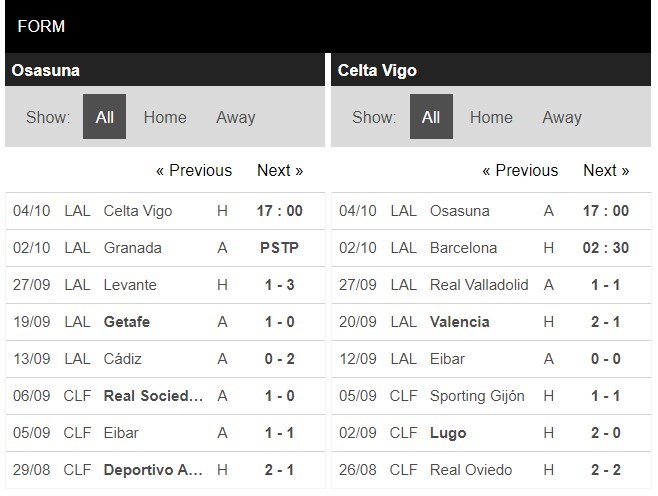The height and width of the screenshot is (496, 658).
Task: Open the Sporting Gijón 1 - 1 score
Action: pyautogui.click(x=606, y=396)
